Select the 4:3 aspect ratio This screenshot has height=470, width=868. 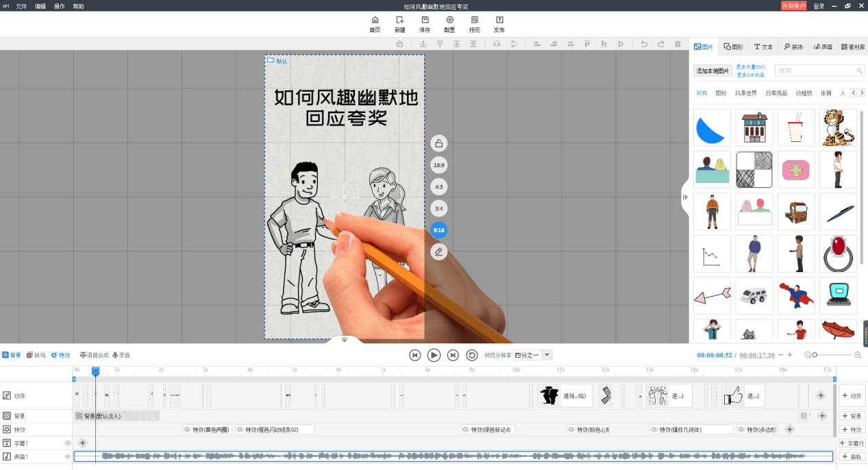439,186
